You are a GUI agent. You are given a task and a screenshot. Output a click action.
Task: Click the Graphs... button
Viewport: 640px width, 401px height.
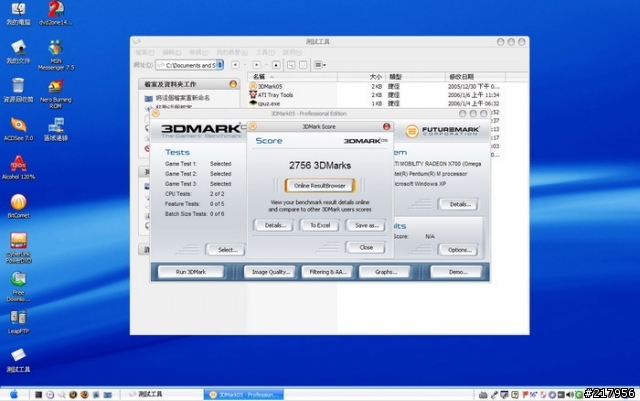(385, 272)
